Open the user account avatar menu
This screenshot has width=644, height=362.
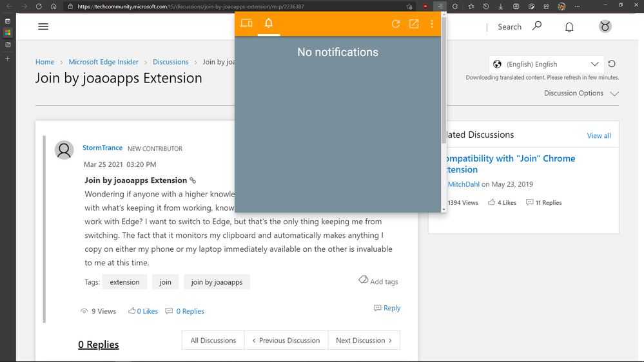point(605,26)
